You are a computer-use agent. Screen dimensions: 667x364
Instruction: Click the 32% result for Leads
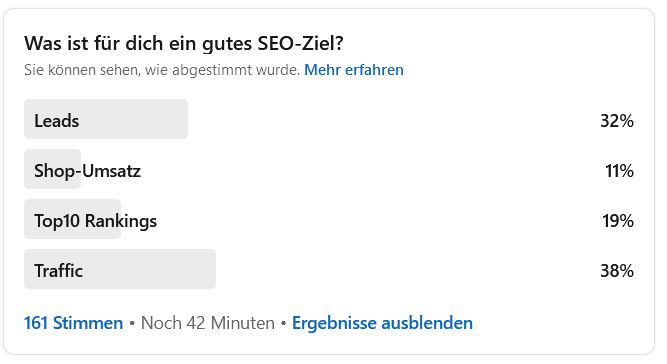pos(617,121)
